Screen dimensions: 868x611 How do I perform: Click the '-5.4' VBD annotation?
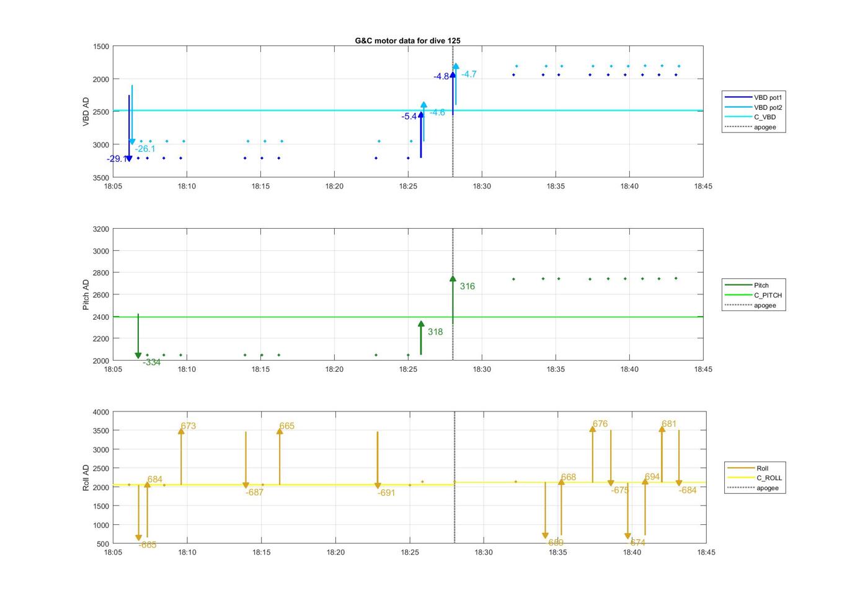[x=409, y=116]
